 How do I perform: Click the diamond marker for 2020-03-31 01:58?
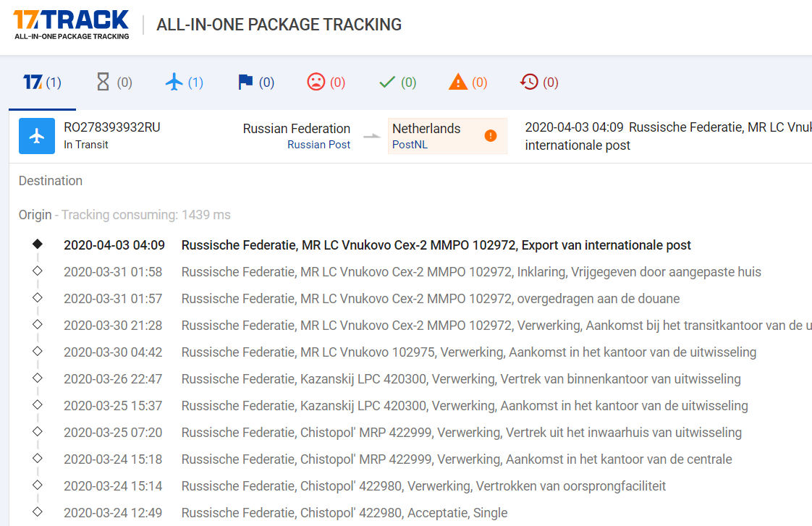[38, 271]
